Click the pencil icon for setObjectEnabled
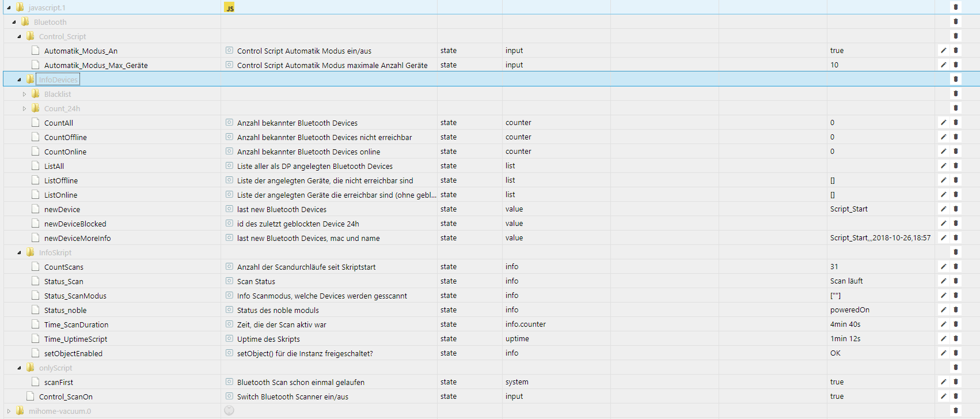980x419 pixels. coord(943,353)
